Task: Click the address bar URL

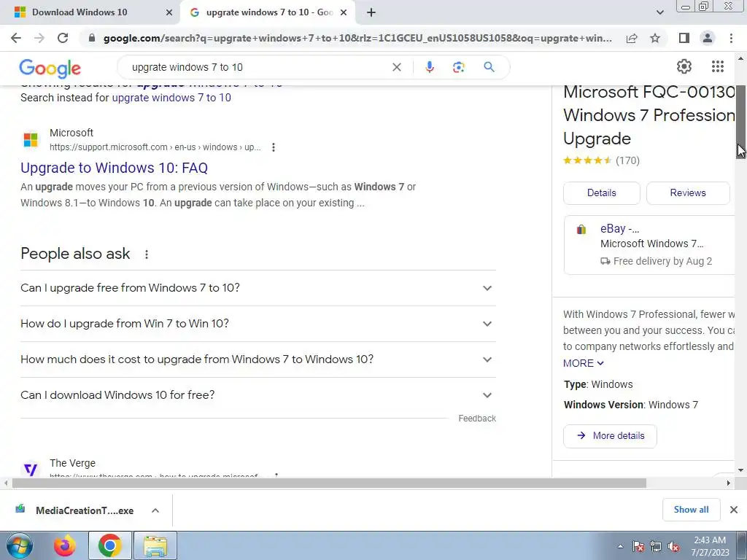Action: [357, 38]
